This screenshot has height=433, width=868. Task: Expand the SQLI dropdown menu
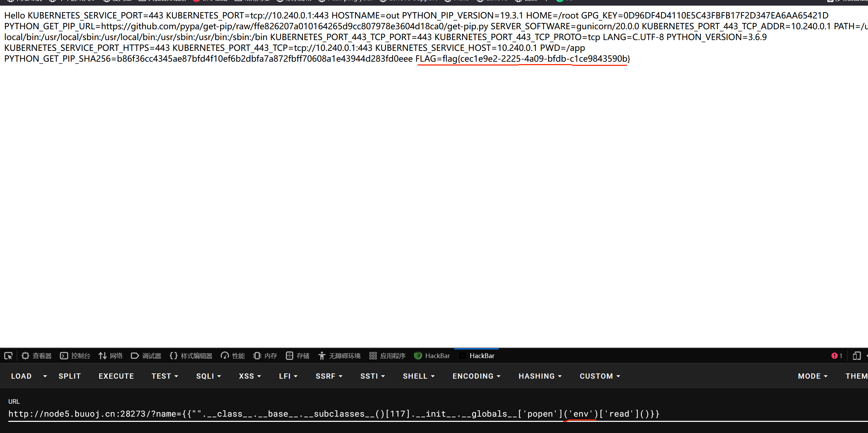tap(208, 376)
